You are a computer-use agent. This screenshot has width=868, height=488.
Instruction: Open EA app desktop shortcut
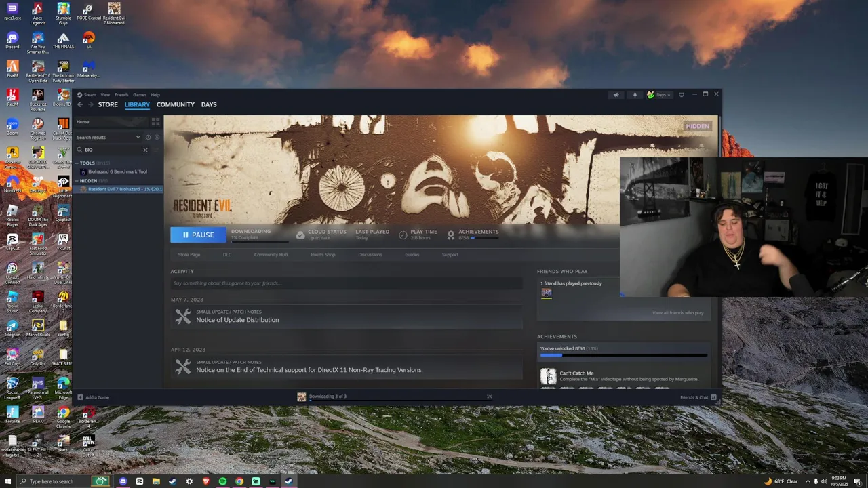pos(88,40)
